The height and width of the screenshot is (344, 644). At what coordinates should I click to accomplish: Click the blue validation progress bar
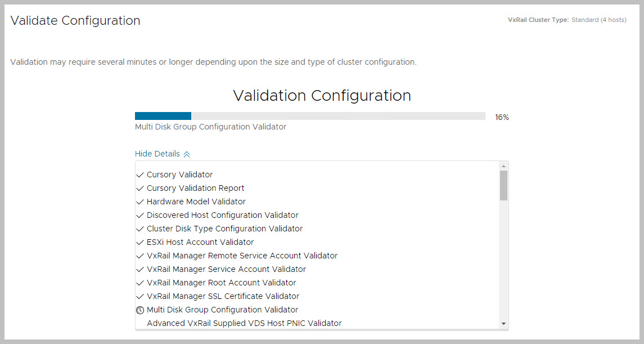163,116
